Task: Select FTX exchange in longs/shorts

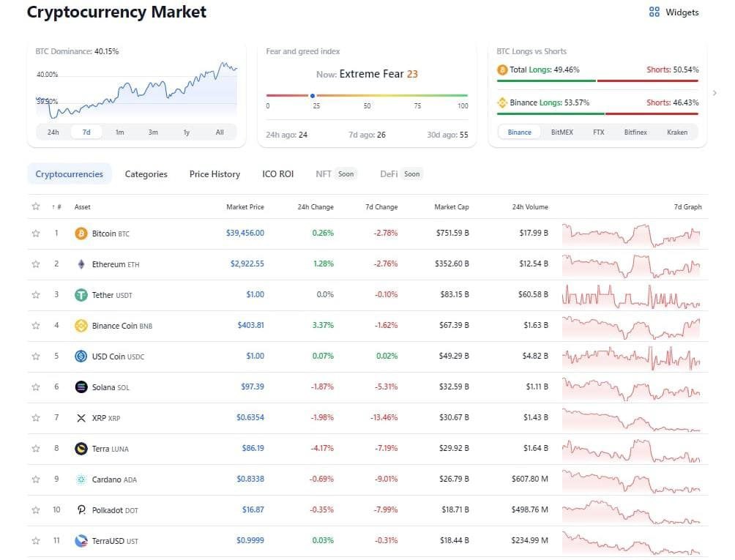Action: [x=599, y=132]
